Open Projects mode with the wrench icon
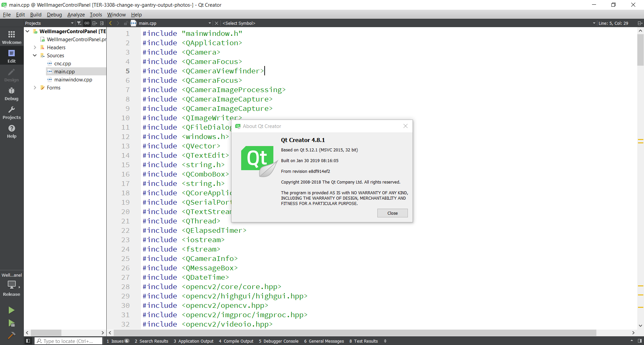Screen dimensions: 644x345 coord(11,113)
